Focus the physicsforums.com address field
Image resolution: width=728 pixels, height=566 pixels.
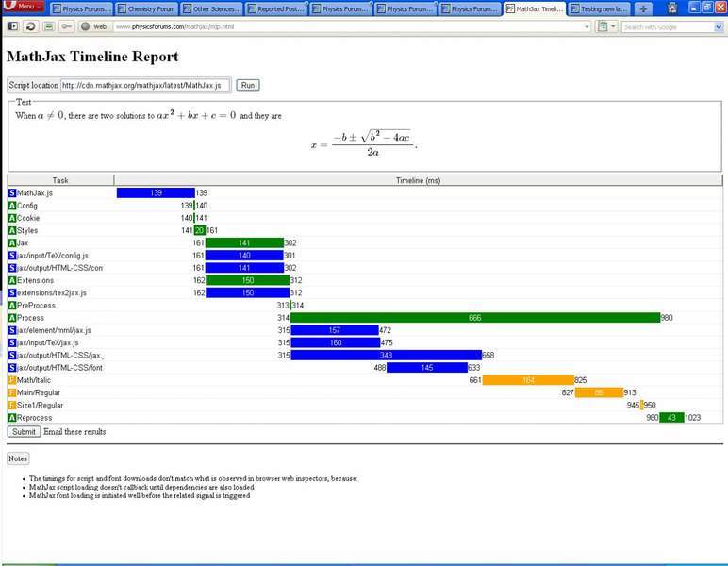348,27
